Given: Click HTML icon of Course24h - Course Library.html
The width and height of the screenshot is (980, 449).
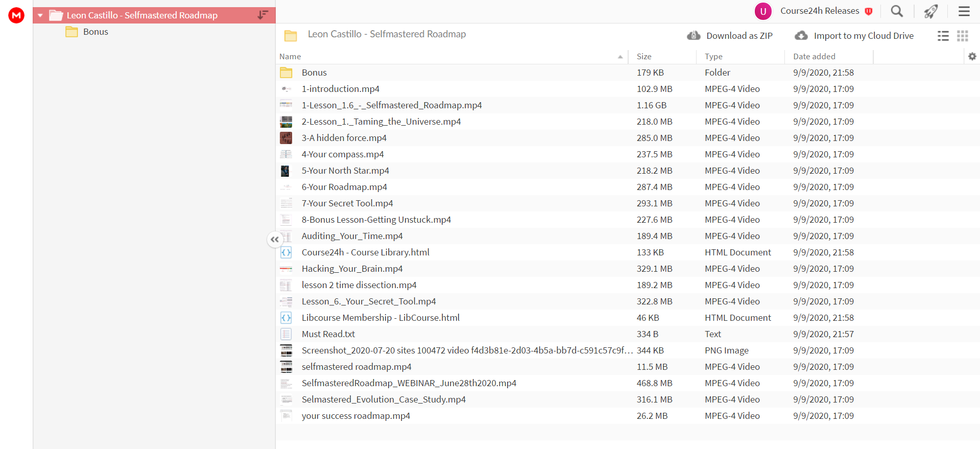Looking at the screenshot, I should pos(286,252).
